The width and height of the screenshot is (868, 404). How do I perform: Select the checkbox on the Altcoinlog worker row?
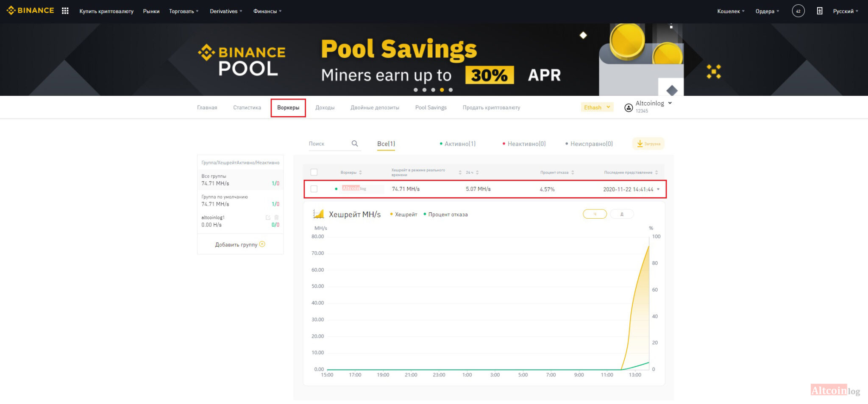point(314,189)
